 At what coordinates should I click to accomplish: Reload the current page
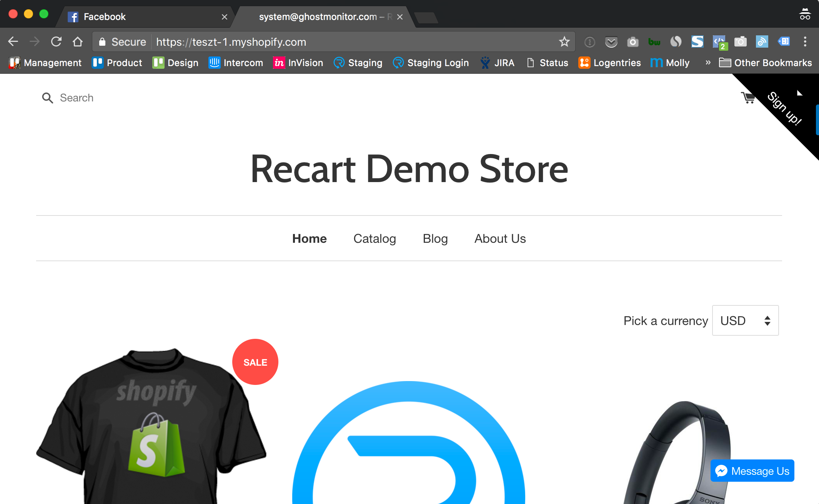click(56, 42)
